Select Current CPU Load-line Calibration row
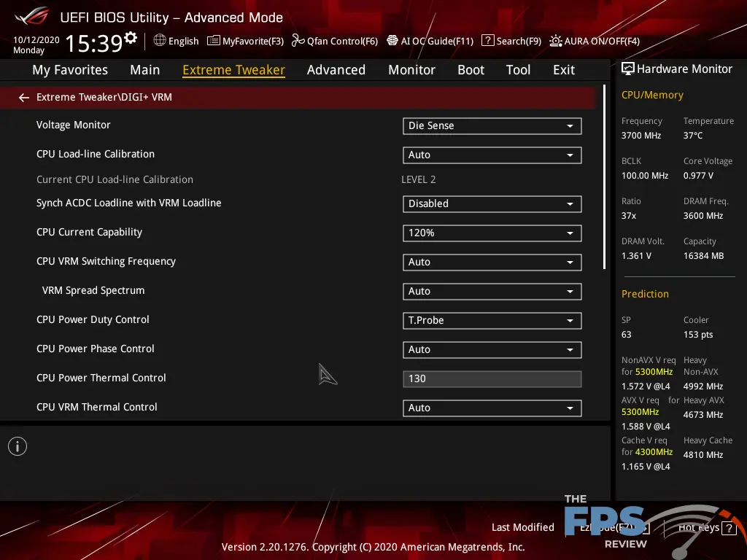 point(115,179)
